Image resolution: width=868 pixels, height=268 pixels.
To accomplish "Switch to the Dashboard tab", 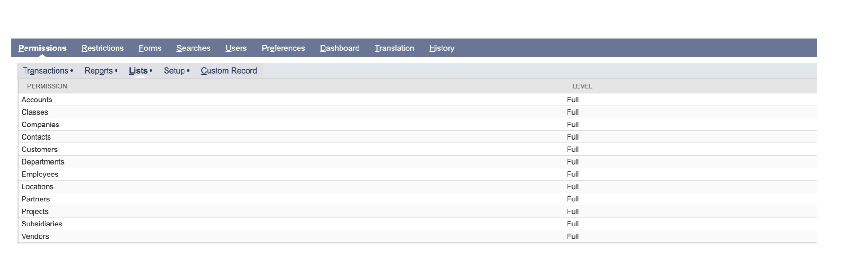I will tap(340, 48).
